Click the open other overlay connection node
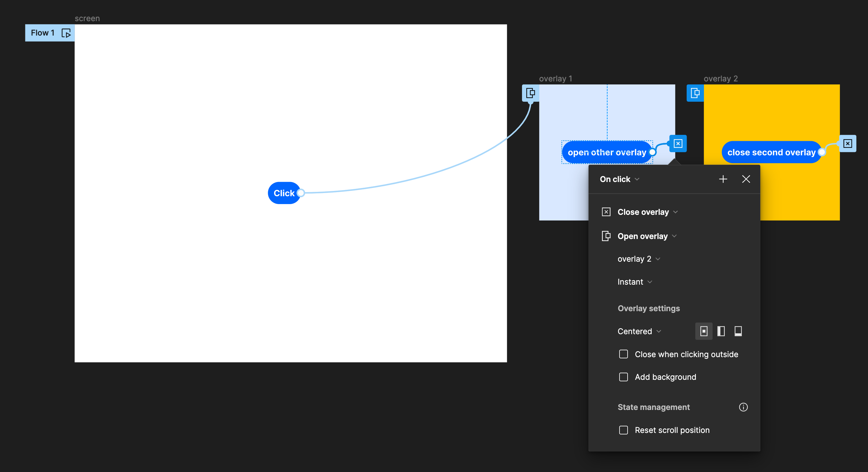This screenshot has width=868, height=472. [652, 152]
